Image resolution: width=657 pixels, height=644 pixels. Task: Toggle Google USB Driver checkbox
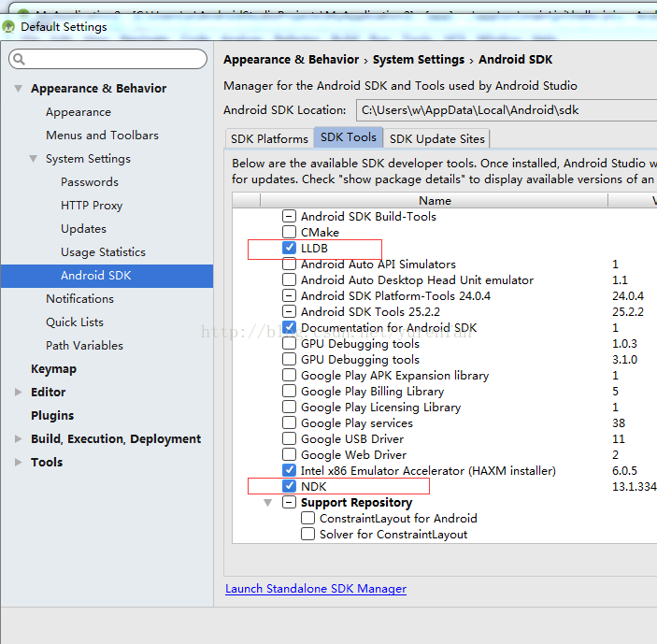(289, 439)
